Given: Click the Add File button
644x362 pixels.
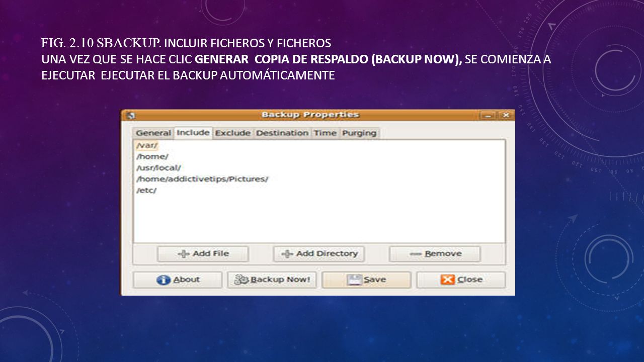Looking at the screenshot, I should 203,254.
